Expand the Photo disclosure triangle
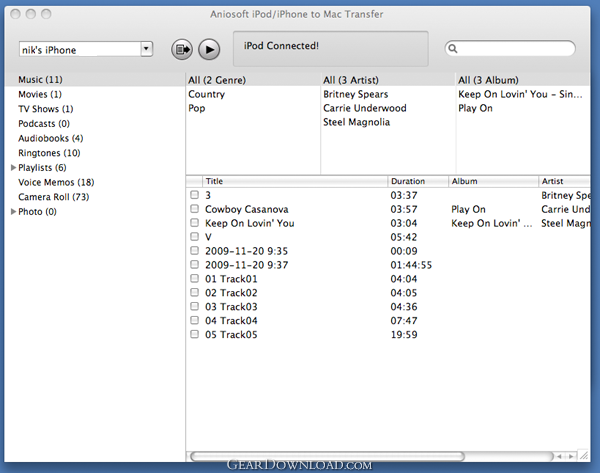This screenshot has width=600, height=473. coord(13,212)
